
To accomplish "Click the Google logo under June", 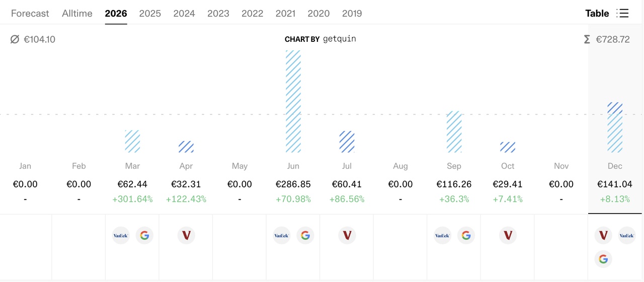I will coord(305,235).
